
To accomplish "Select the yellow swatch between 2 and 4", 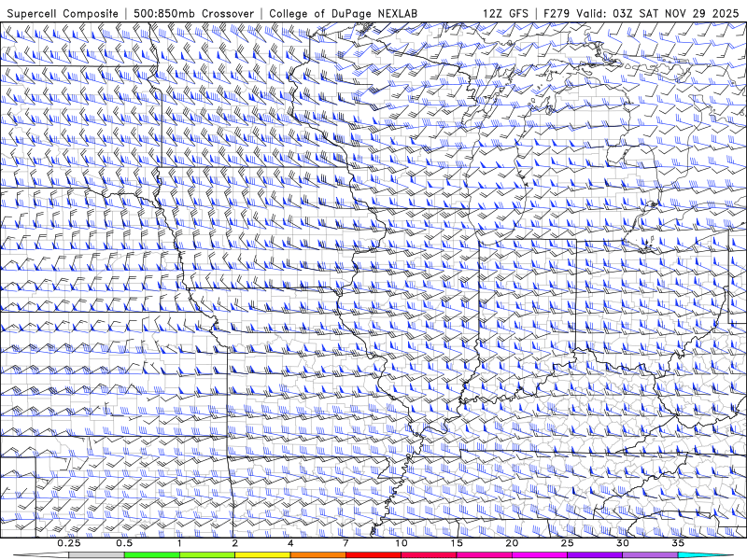I will (x=262, y=555).
